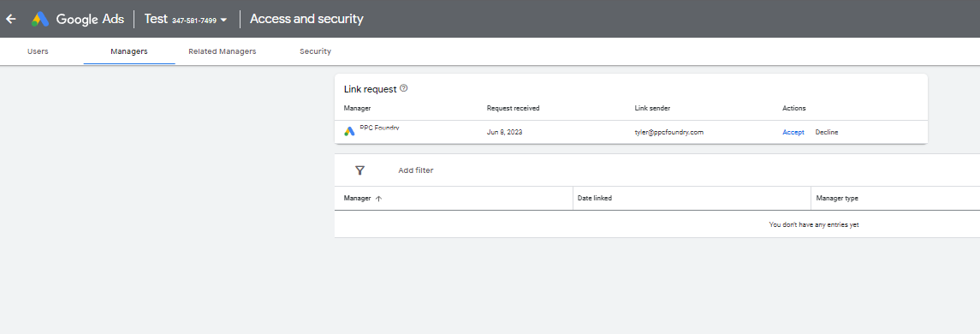
Task: Click the Manager type column header
Action: coord(838,199)
